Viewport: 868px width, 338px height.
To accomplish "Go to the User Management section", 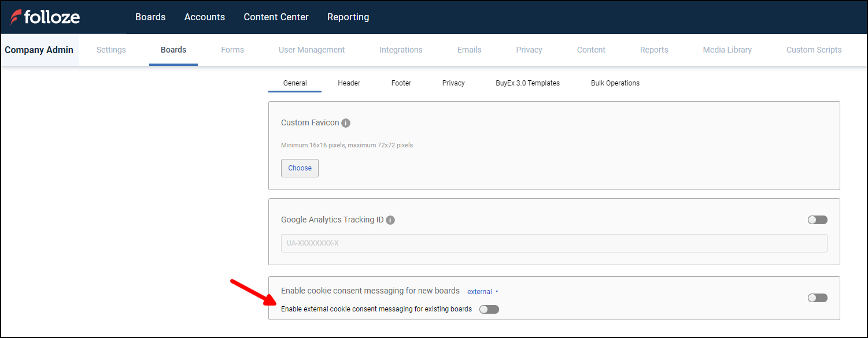I will pos(312,50).
